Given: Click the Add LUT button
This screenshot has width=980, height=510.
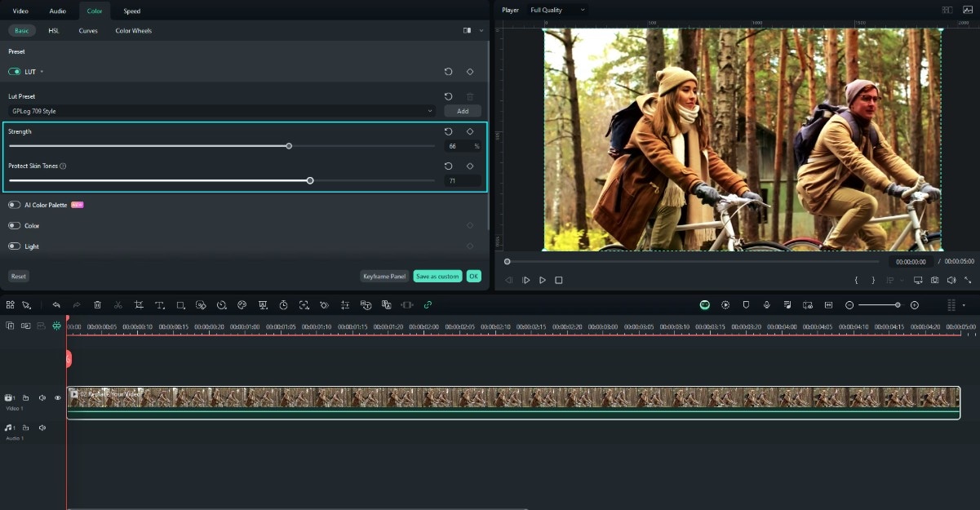Looking at the screenshot, I should click(x=463, y=111).
